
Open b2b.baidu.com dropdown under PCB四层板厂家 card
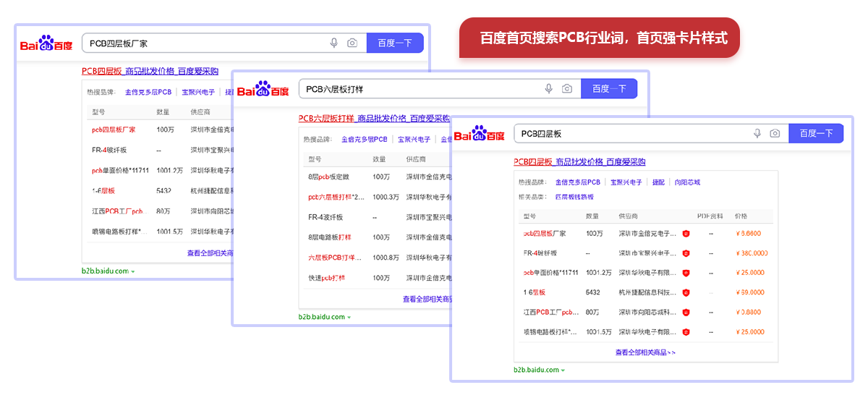133,271
